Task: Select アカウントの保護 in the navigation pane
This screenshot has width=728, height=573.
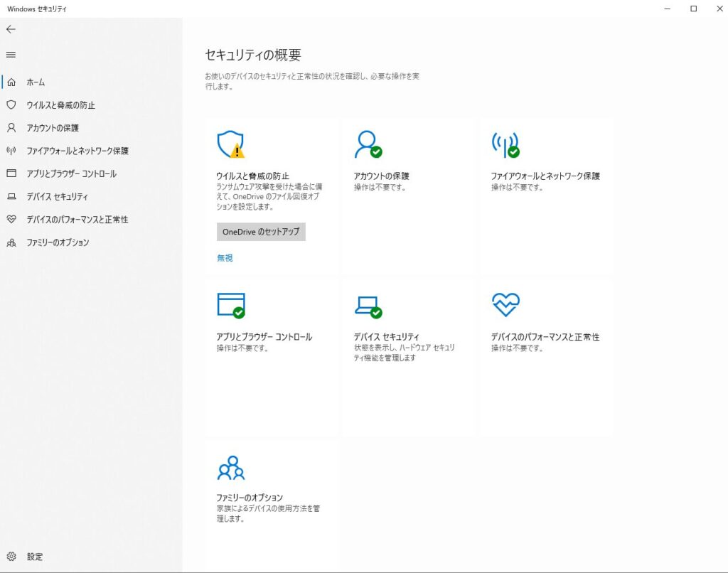Action: coord(53,128)
